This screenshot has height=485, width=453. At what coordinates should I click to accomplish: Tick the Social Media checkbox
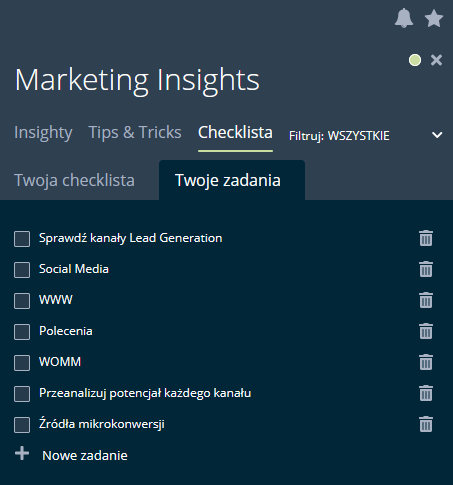[22, 270]
